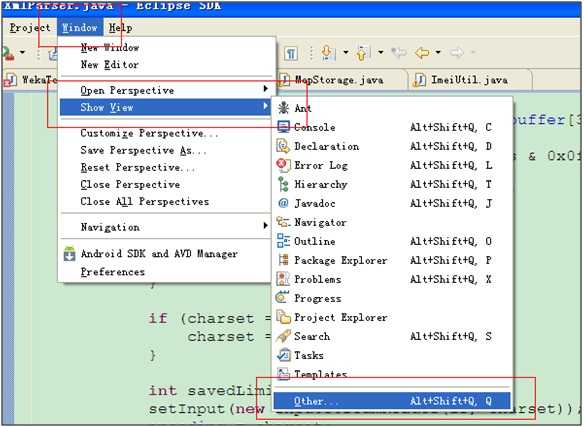This screenshot has height=427, width=584.
Task: Click the Project Explorer folder icon
Action: tap(283, 317)
